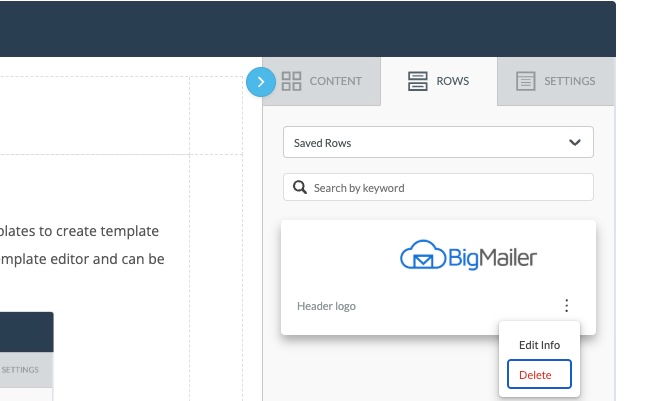Viewport: 650px width, 401px height.
Task: Expand the dropdown via its chevron arrow
Action: pyautogui.click(x=575, y=143)
